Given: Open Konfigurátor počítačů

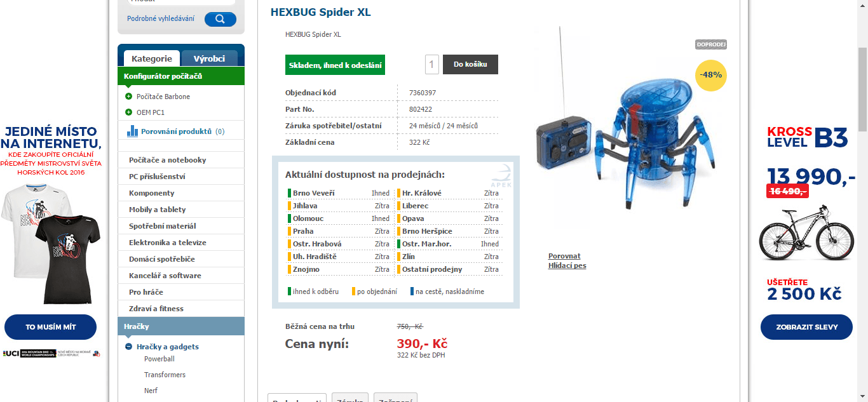Looking at the screenshot, I should [181, 76].
